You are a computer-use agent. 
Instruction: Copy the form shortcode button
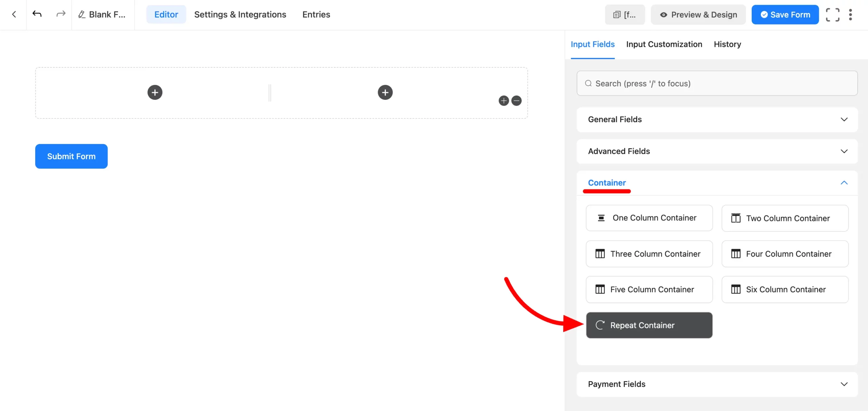click(x=625, y=15)
